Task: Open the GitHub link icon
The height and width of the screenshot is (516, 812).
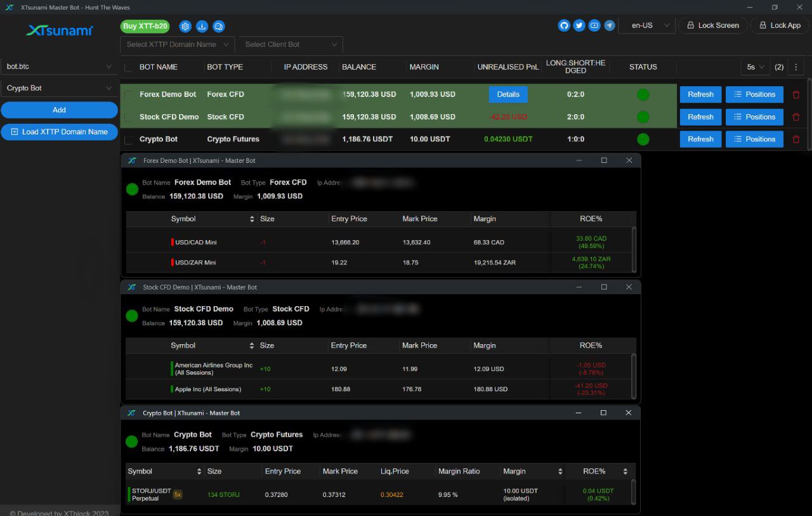Action: point(564,25)
